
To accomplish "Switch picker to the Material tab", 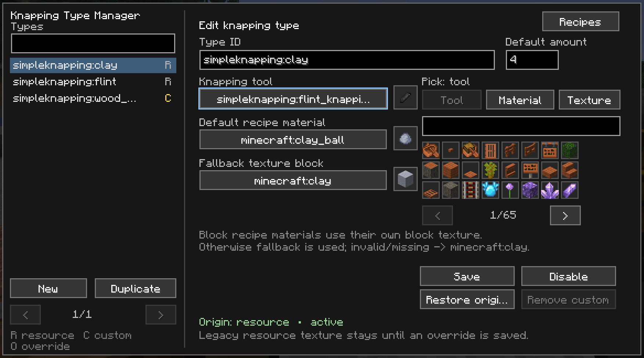I will (x=520, y=100).
